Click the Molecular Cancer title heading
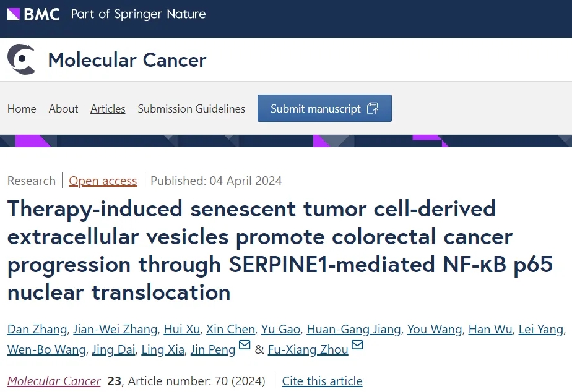This screenshot has width=572, height=392. point(127,60)
